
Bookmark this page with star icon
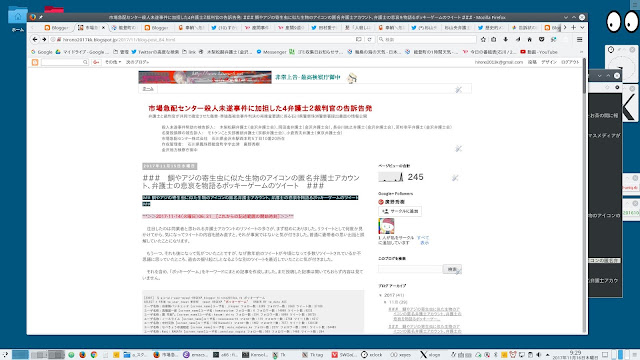[x=483, y=40]
